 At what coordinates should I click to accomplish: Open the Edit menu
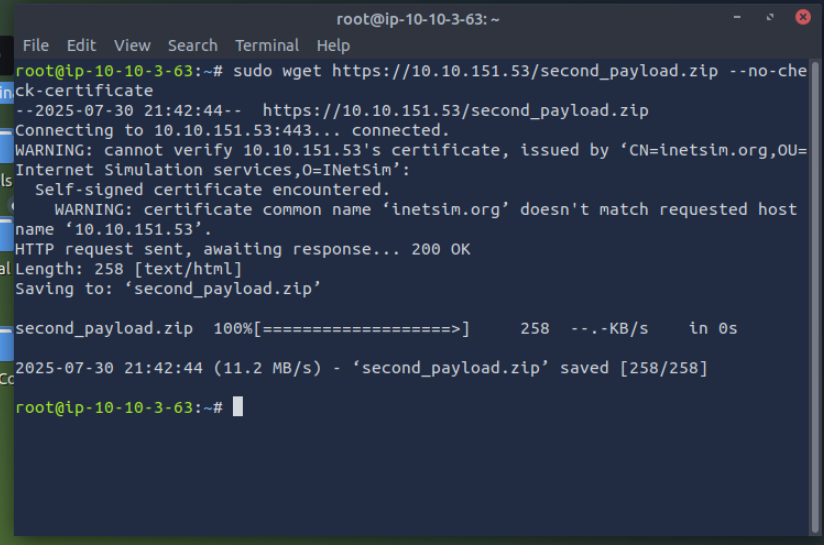click(81, 46)
